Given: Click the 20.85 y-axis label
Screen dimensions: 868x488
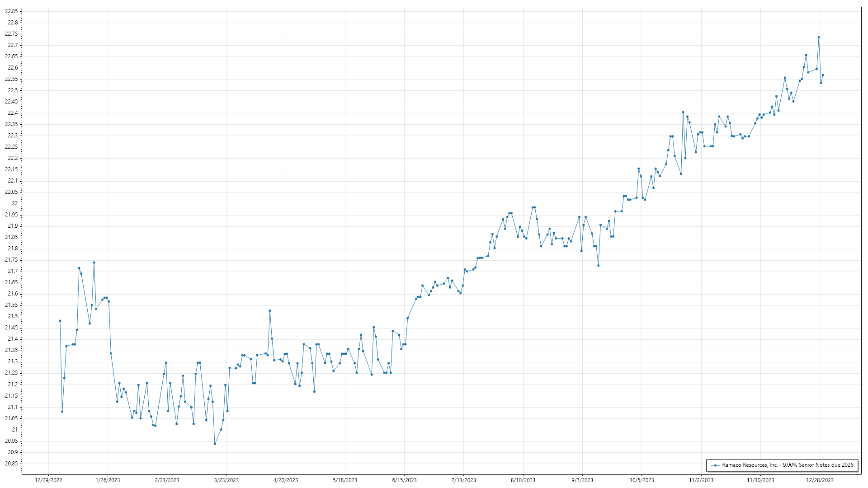Looking at the screenshot, I should 11,464.
